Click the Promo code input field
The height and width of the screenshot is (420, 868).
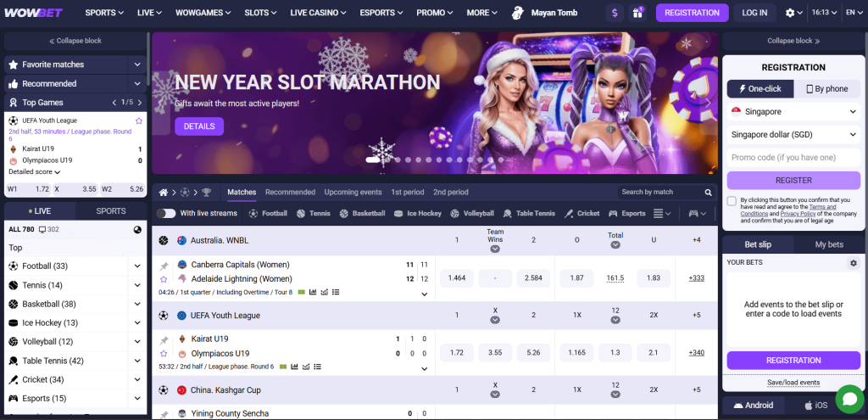pos(793,157)
